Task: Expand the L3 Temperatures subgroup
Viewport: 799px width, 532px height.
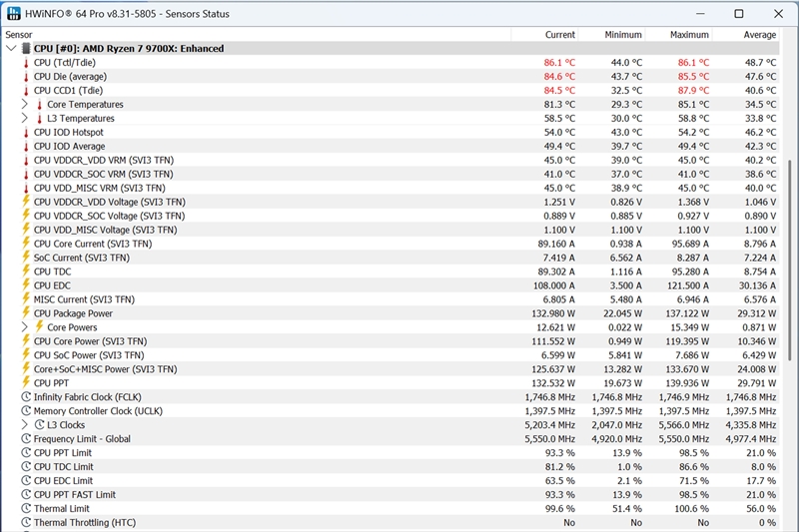Action: [x=24, y=118]
